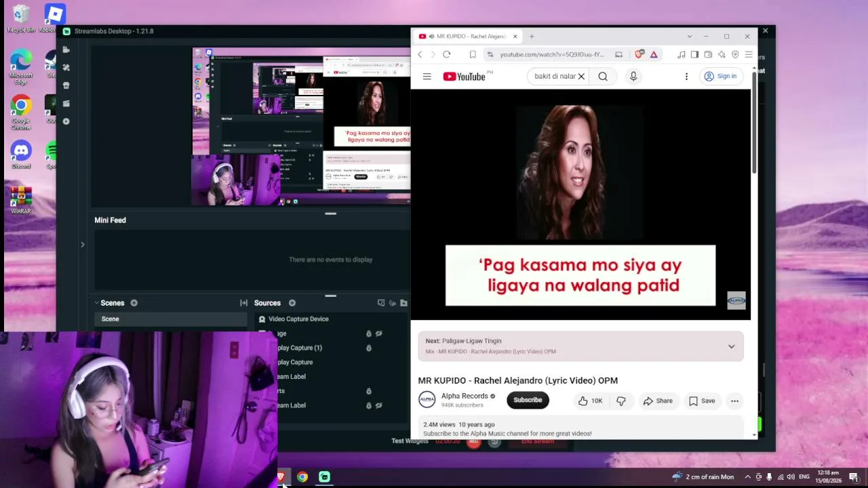Subscribe to Alpha Records

[x=528, y=401]
